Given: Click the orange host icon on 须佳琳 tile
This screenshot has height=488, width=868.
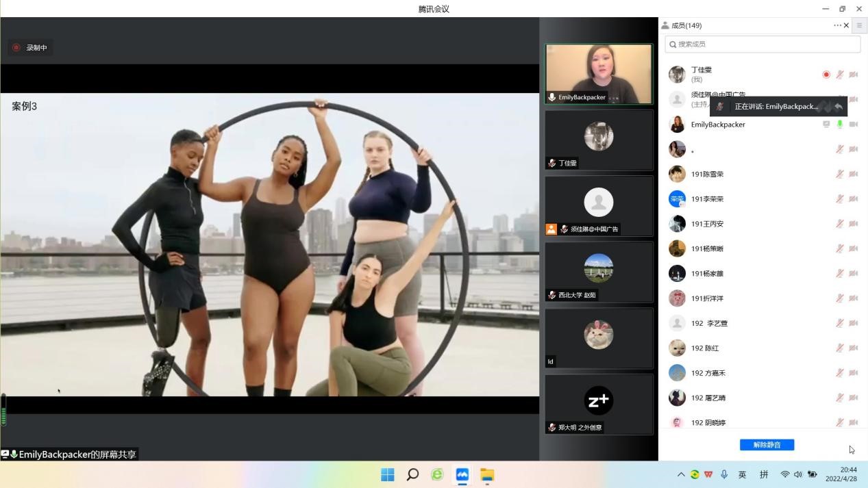Looking at the screenshot, I should [x=551, y=229].
